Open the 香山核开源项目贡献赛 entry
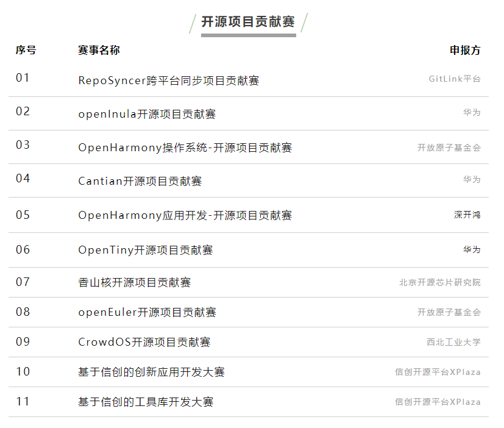Viewport: 504px width, 428px height. click(134, 282)
